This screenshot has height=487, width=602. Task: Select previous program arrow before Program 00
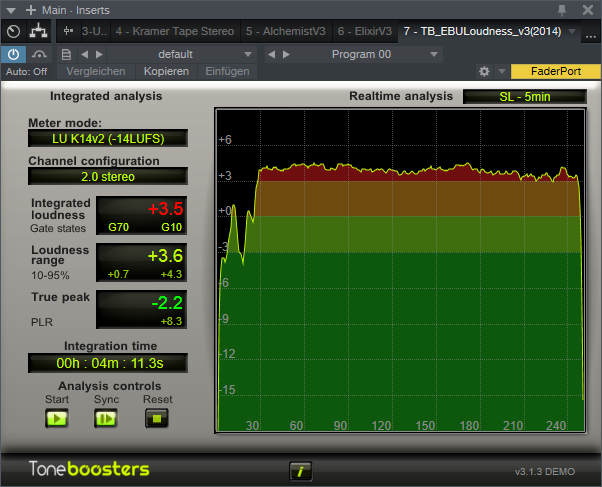(271, 54)
